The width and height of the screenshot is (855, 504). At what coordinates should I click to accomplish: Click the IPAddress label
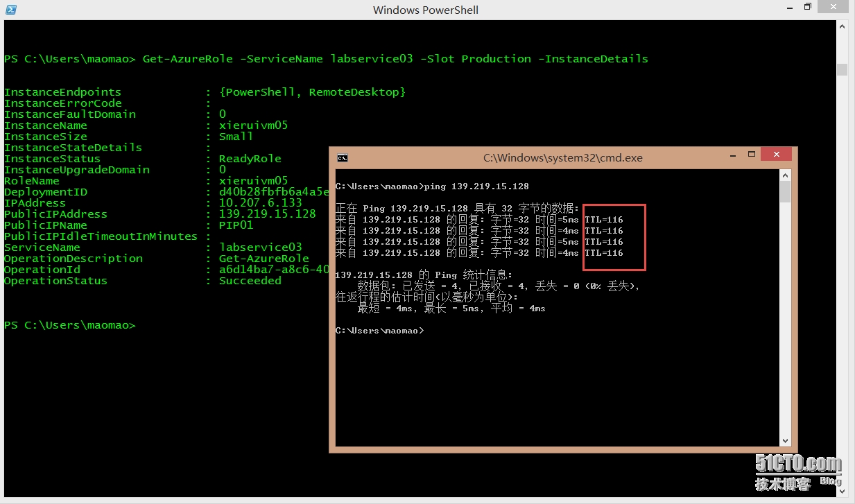click(35, 203)
